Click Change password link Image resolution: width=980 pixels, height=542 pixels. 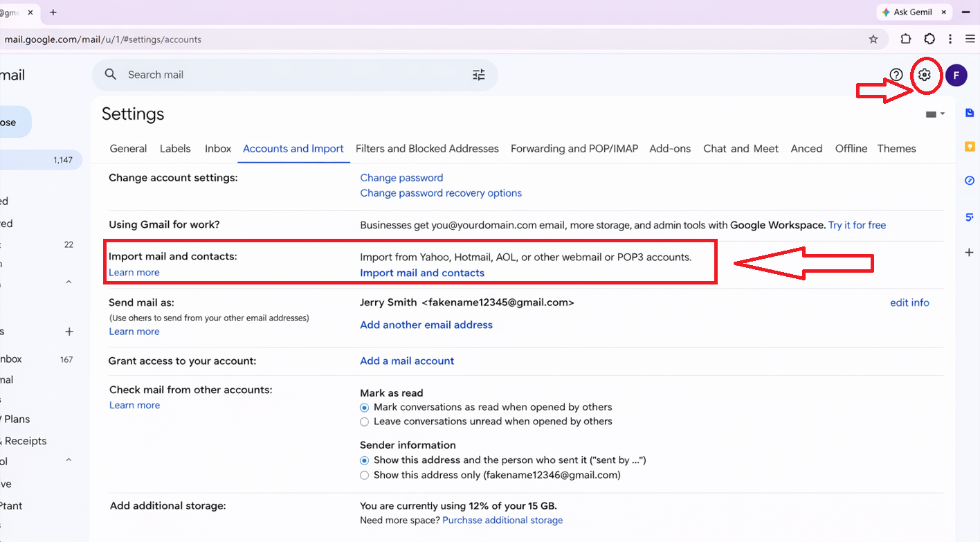tap(401, 178)
